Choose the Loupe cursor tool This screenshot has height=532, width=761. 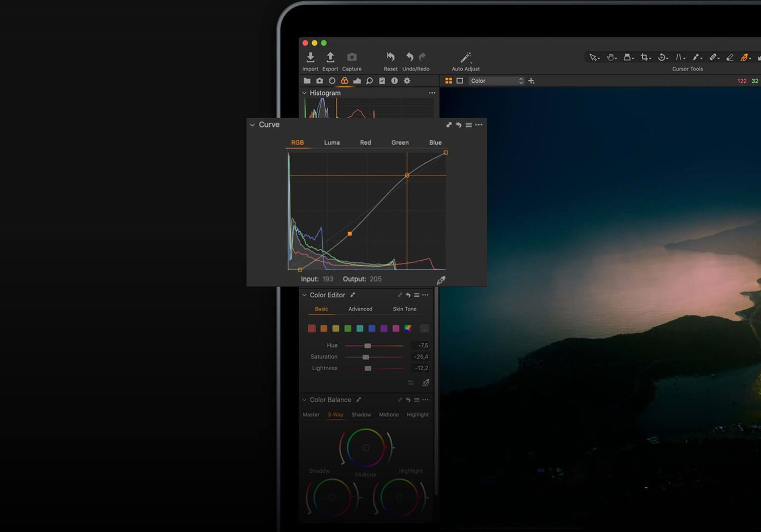pyautogui.click(x=628, y=57)
